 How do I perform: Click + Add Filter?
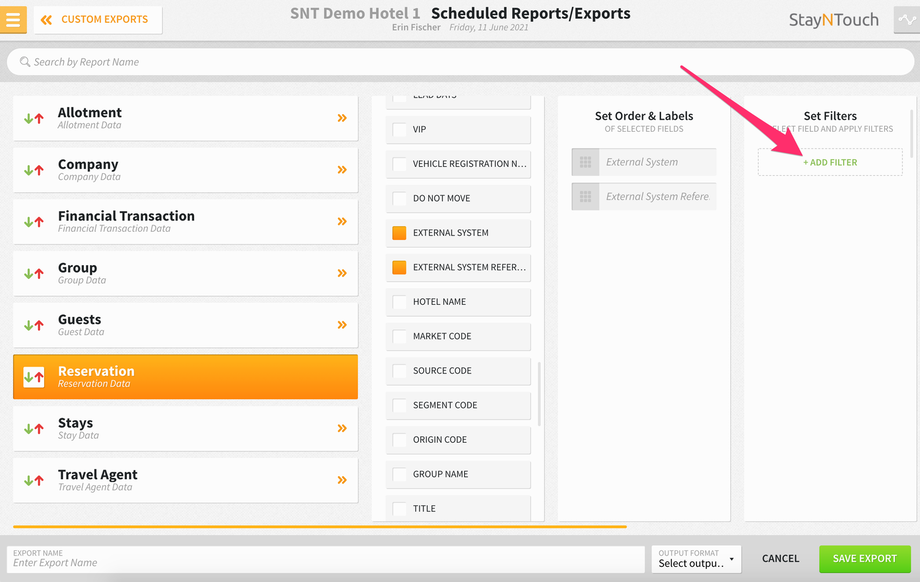(830, 163)
